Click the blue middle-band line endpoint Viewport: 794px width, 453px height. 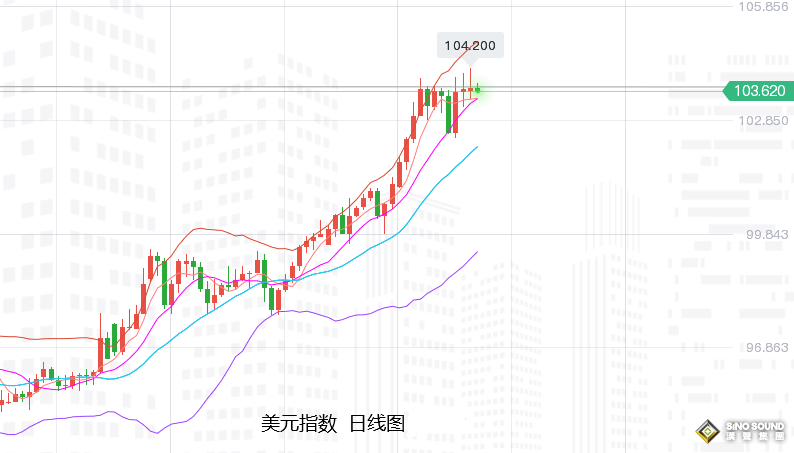pyautogui.click(x=477, y=146)
